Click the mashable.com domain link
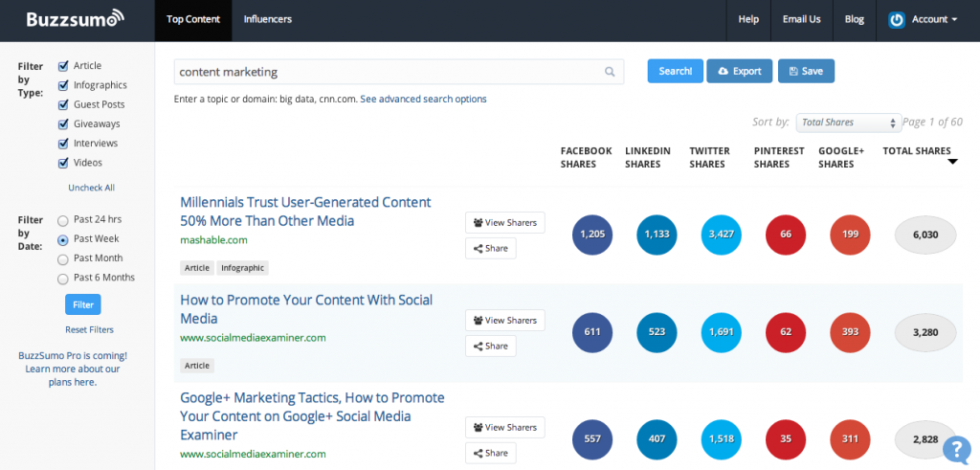The width and height of the screenshot is (980, 470). tap(213, 240)
